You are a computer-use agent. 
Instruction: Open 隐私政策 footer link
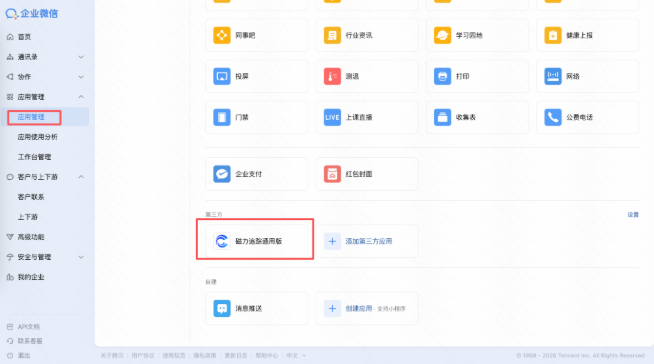click(205, 356)
